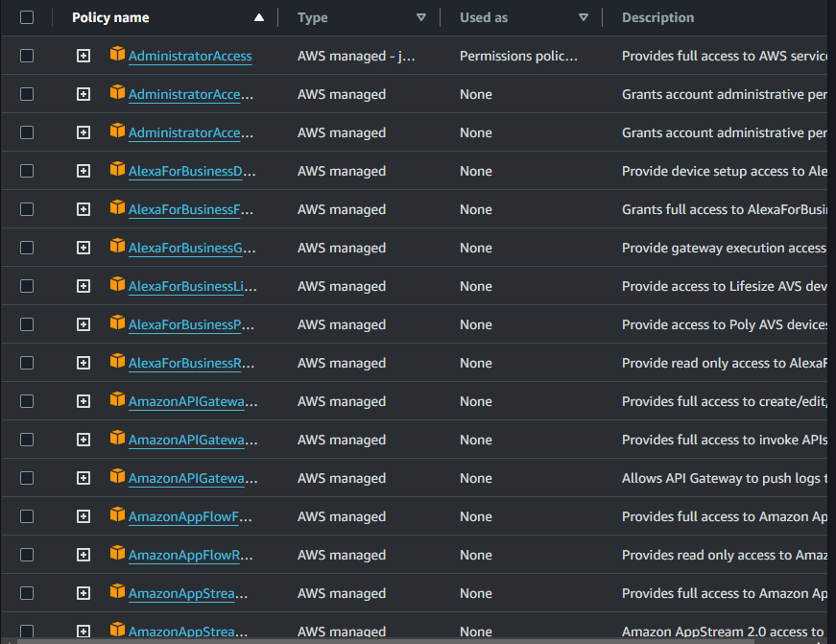This screenshot has width=836, height=644.
Task: Click 'Provides read only access to Amaz' description
Action: [x=725, y=555]
